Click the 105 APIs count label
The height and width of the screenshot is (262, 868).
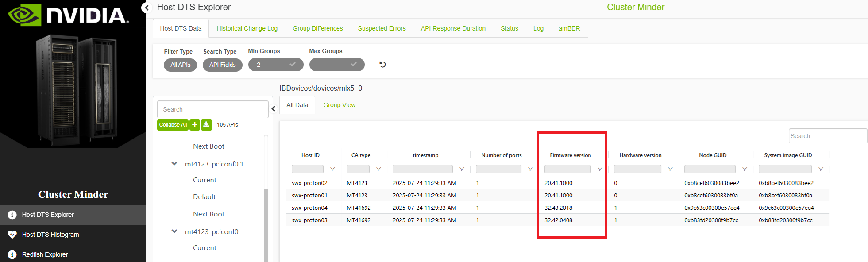[x=228, y=125]
